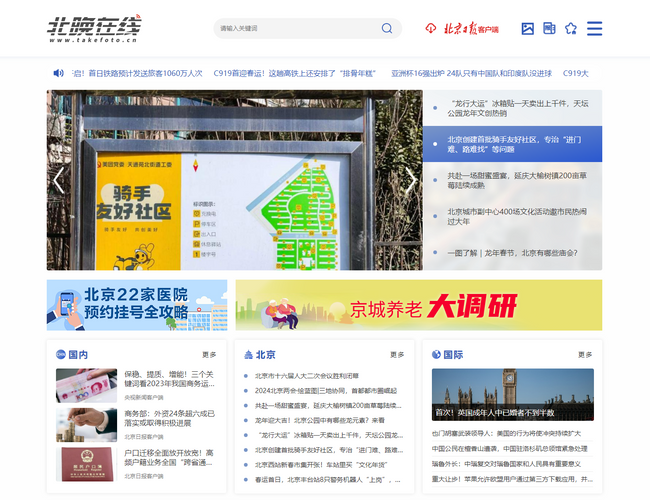Go to next carousel slide arrow

[x=410, y=180]
